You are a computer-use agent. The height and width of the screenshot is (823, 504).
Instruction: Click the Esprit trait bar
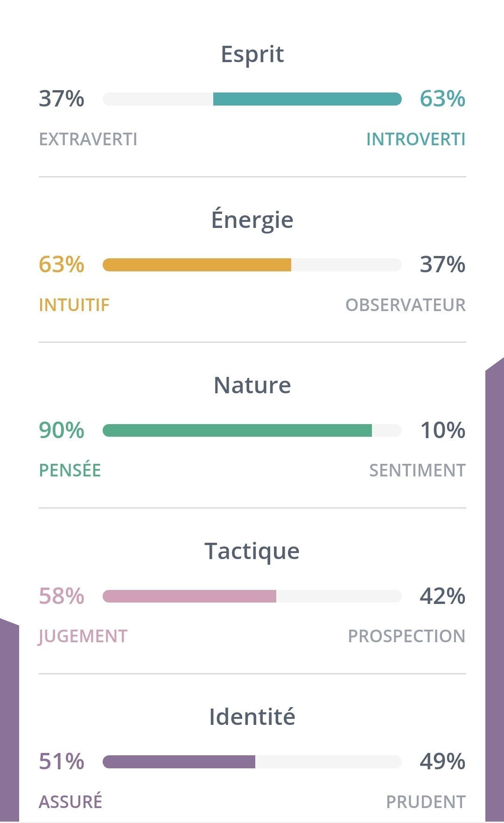(252, 99)
